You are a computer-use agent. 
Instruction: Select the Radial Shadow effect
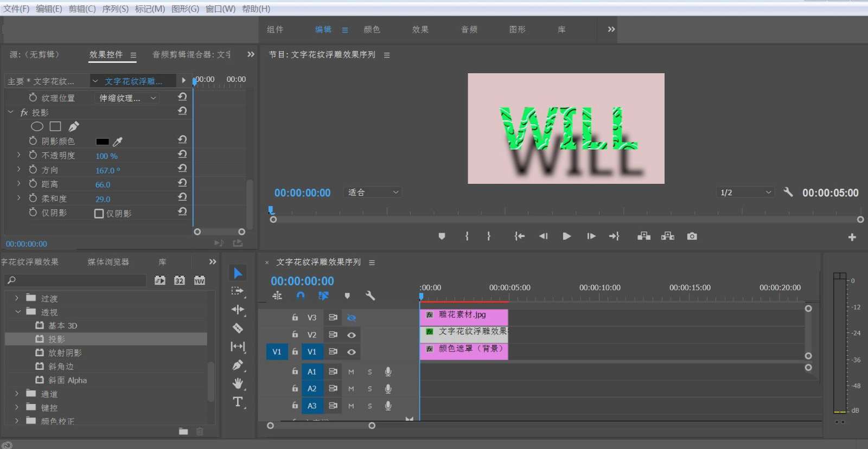coord(65,353)
